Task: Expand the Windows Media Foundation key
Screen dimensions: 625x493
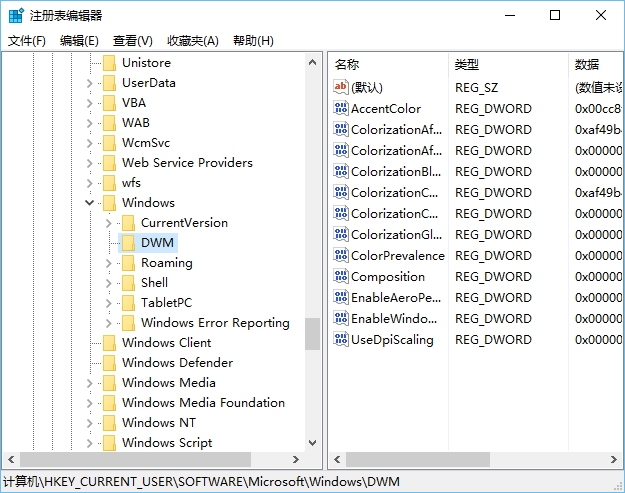Action: [89, 403]
